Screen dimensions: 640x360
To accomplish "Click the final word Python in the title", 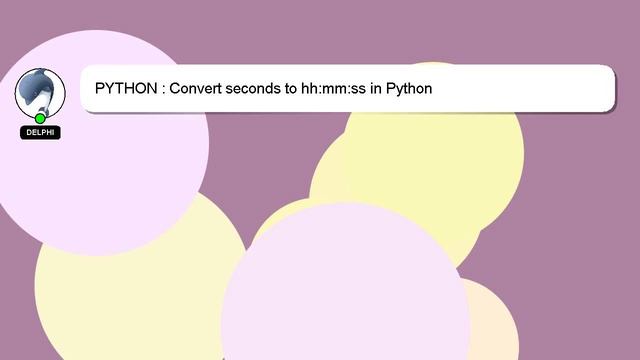I will click(409, 89).
